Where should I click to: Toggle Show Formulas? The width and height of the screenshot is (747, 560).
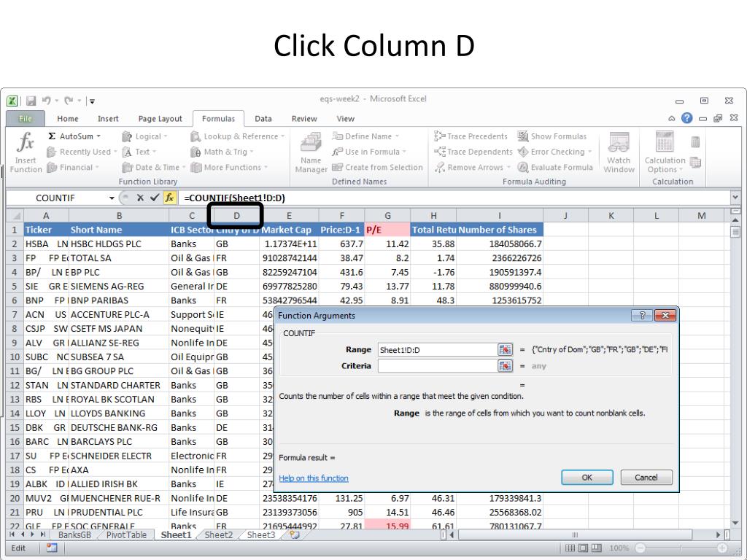point(552,136)
